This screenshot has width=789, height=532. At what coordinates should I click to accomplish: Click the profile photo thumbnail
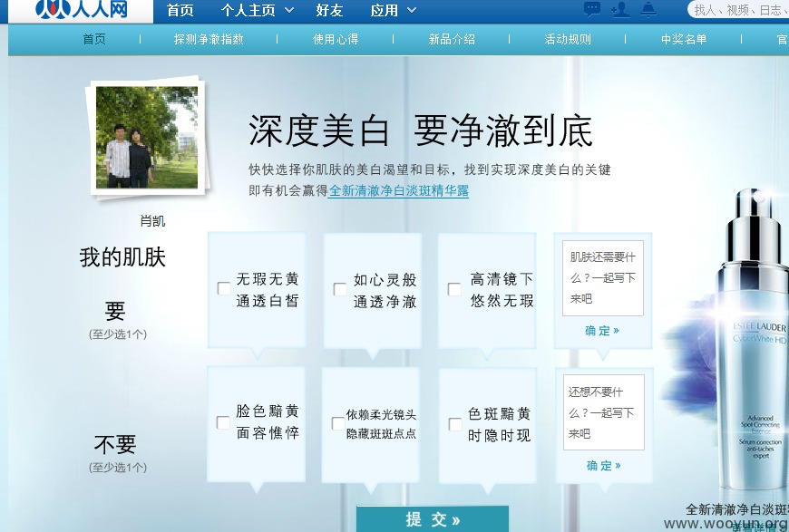(x=147, y=137)
